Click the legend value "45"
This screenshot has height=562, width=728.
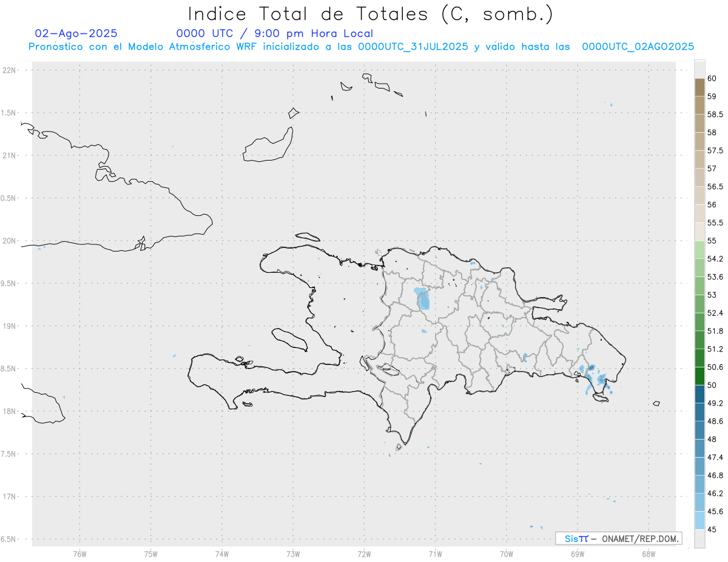[712, 529]
